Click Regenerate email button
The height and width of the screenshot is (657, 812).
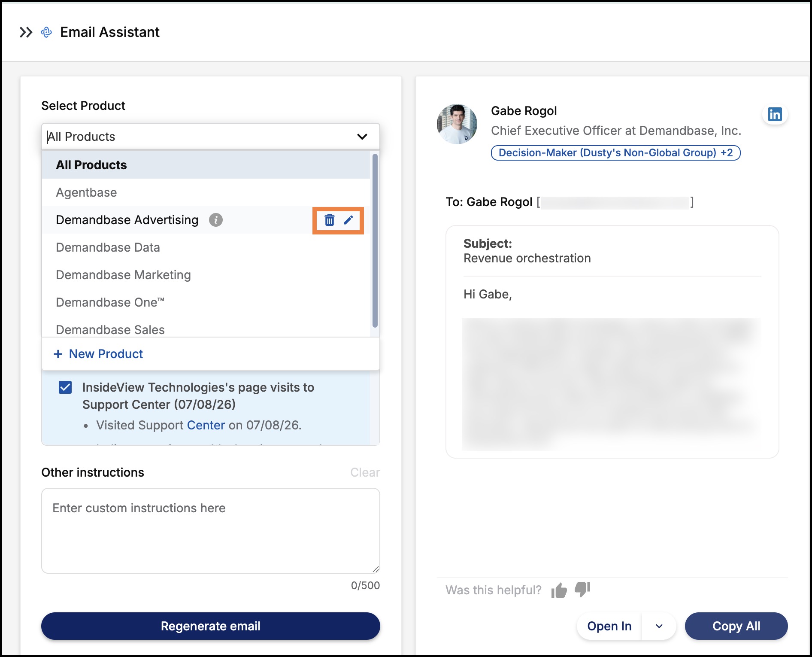(211, 626)
